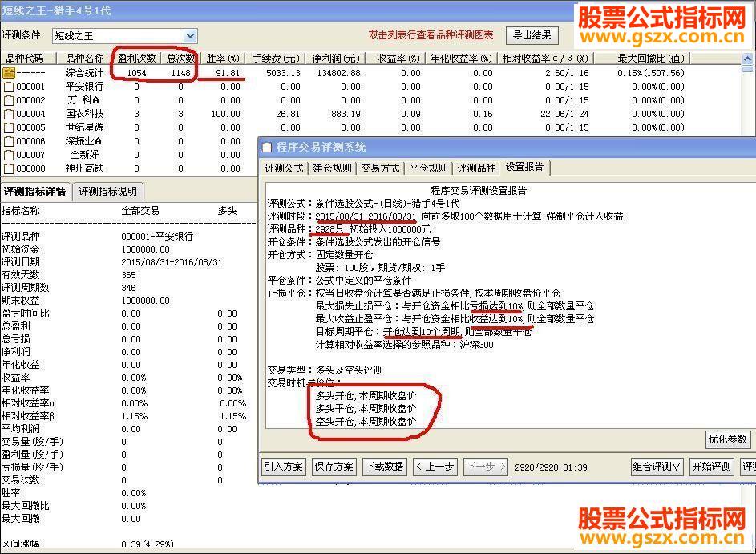Open the 交易方式 tab
756x554 pixels.
(381, 168)
